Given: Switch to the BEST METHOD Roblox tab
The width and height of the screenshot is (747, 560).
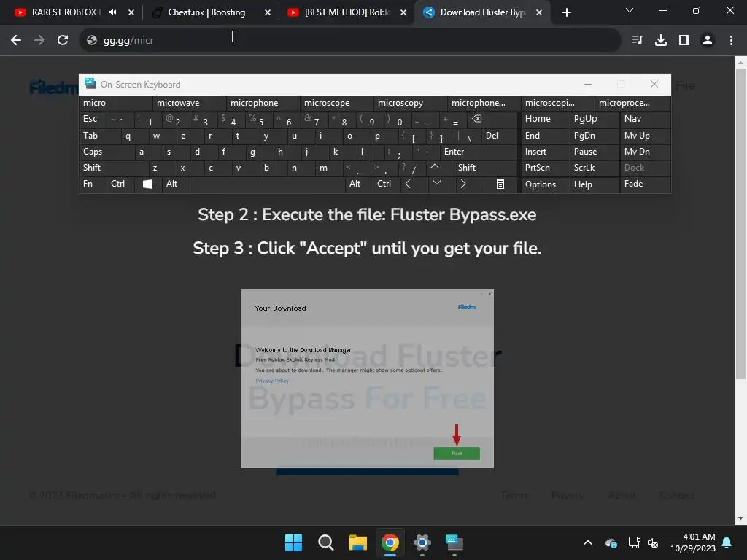Looking at the screenshot, I should coord(347,12).
